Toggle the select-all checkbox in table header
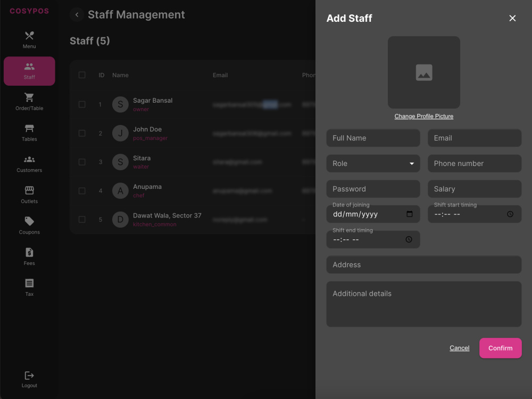The image size is (532, 399). (82, 75)
